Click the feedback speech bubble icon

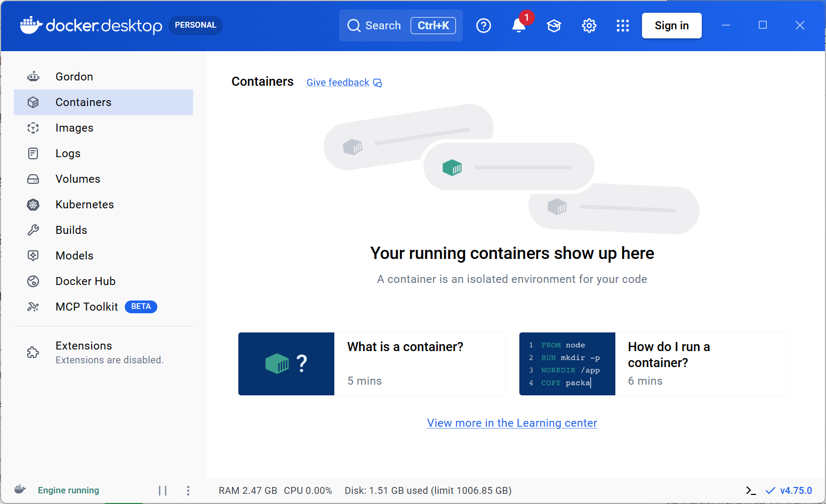pos(378,83)
